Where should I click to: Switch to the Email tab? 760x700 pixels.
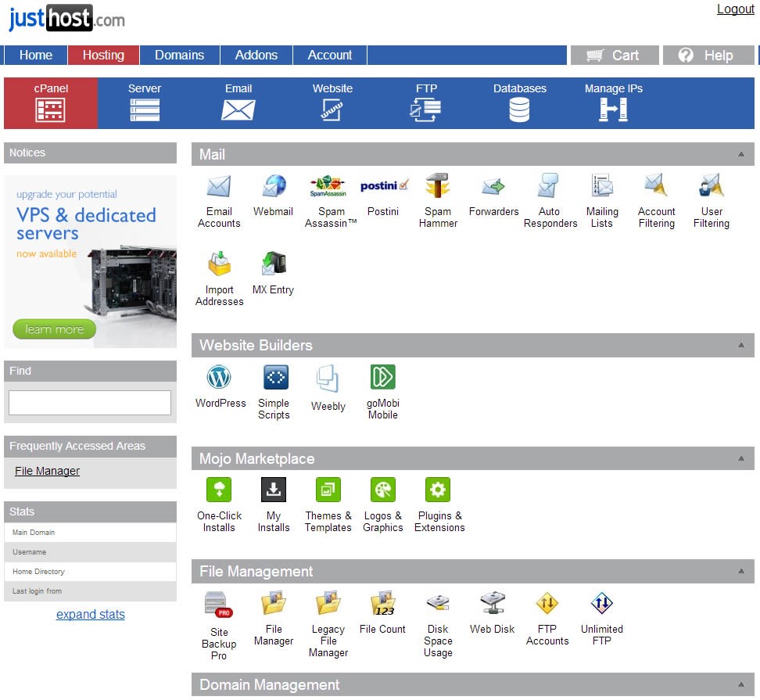238,102
